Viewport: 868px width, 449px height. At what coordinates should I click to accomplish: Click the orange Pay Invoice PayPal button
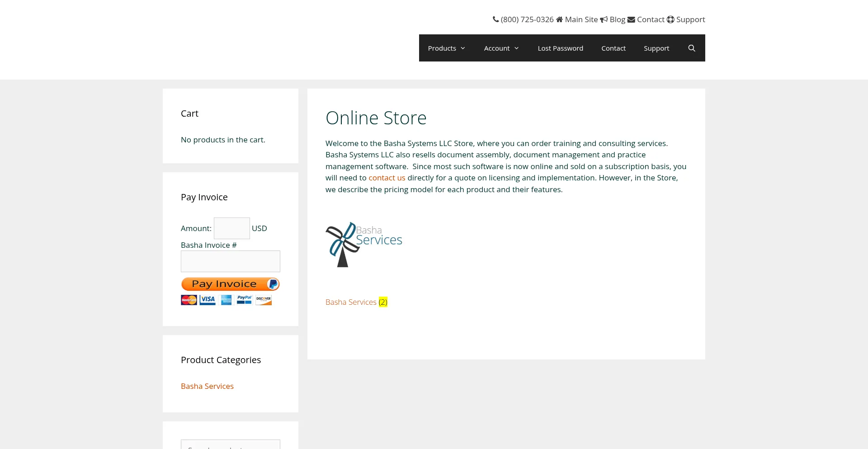[231, 284]
